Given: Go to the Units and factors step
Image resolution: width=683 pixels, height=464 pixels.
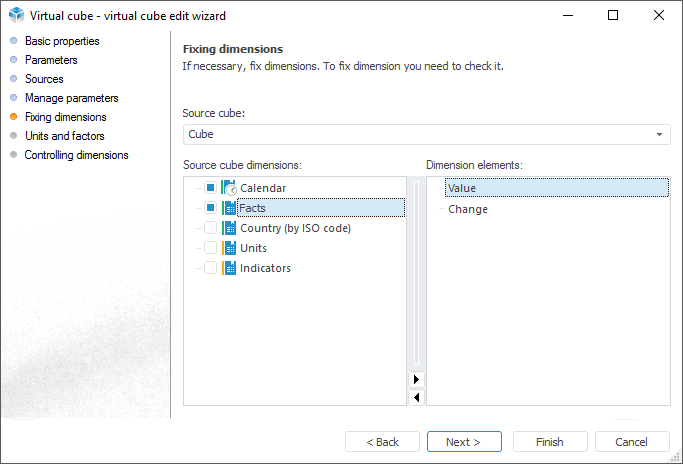Looking at the screenshot, I should (x=64, y=136).
